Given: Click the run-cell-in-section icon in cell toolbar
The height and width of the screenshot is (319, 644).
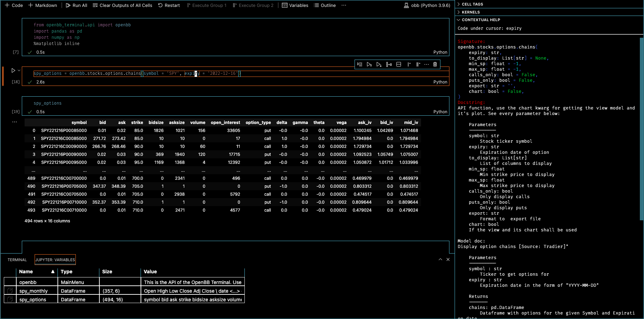Looking at the screenshot, I should click(x=389, y=64).
